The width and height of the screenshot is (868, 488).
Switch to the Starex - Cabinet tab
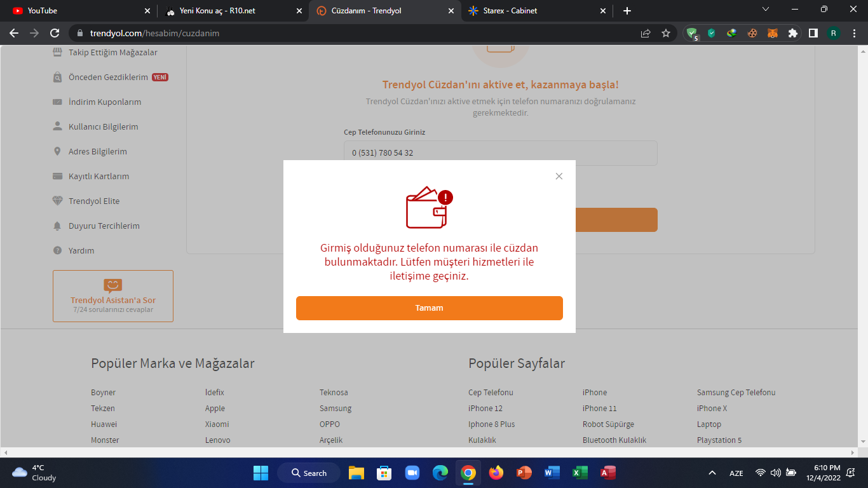pyautogui.click(x=537, y=11)
